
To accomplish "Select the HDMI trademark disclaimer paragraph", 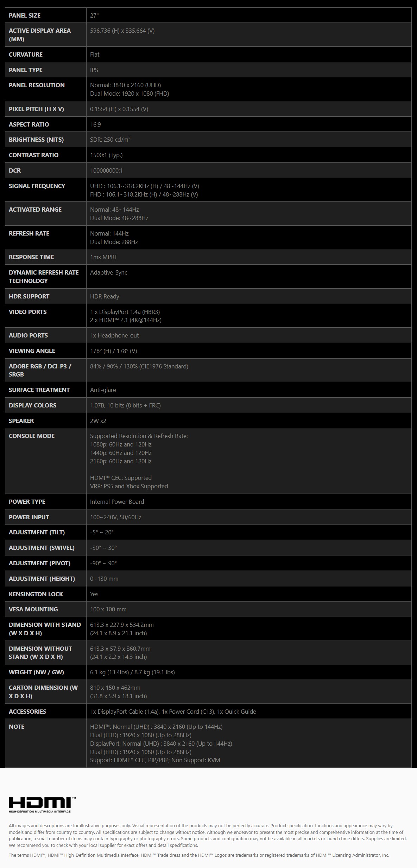I will coord(199,855).
